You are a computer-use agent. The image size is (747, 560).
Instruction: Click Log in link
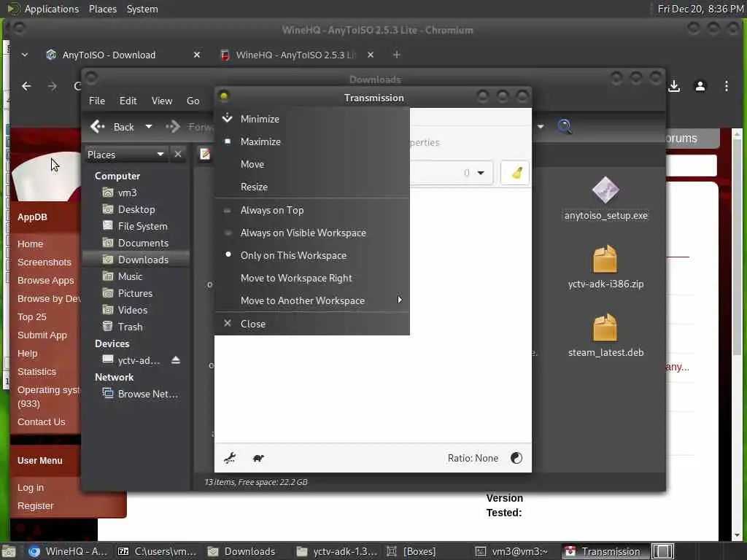click(x=31, y=488)
